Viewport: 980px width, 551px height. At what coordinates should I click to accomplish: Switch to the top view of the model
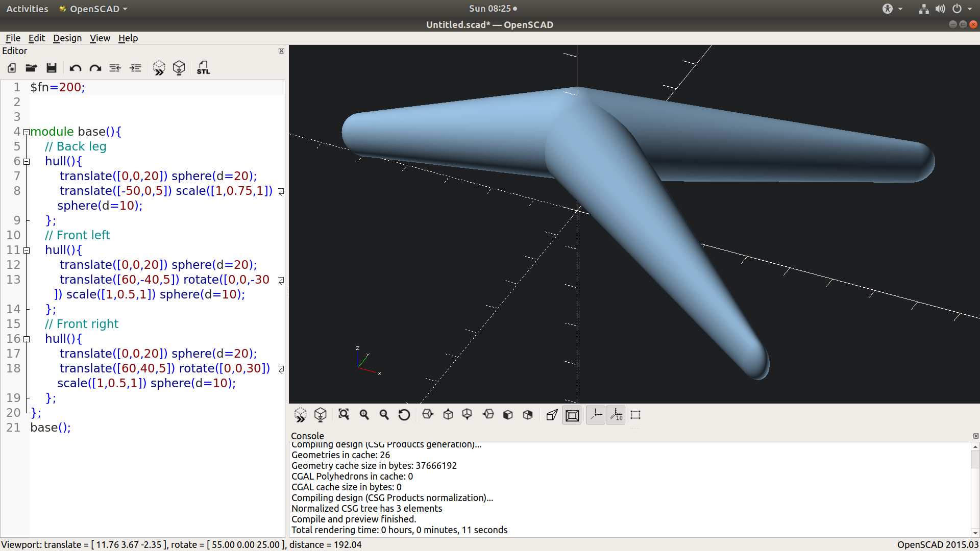pos(448,415)
